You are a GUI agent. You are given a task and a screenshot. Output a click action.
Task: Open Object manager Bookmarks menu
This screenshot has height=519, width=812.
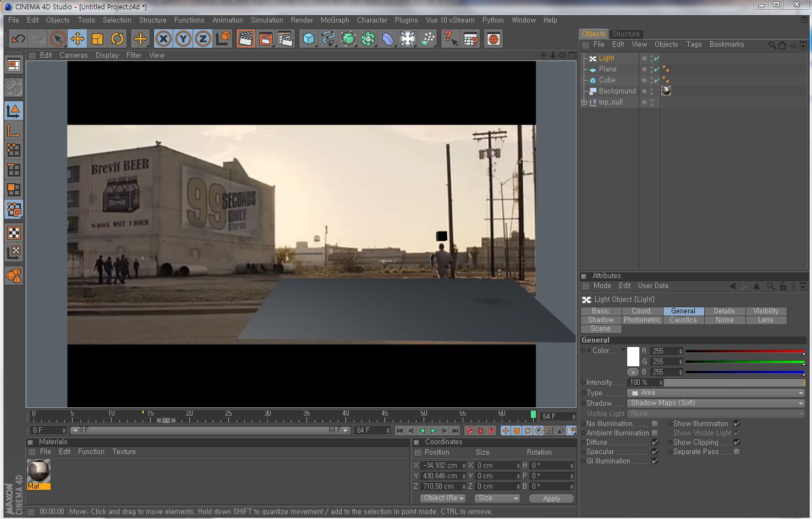tap(727, 45)
